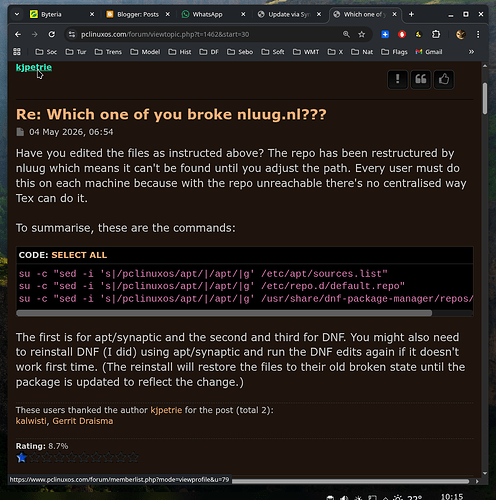
Task: Go back to the previous page
Action: [18, 34]
